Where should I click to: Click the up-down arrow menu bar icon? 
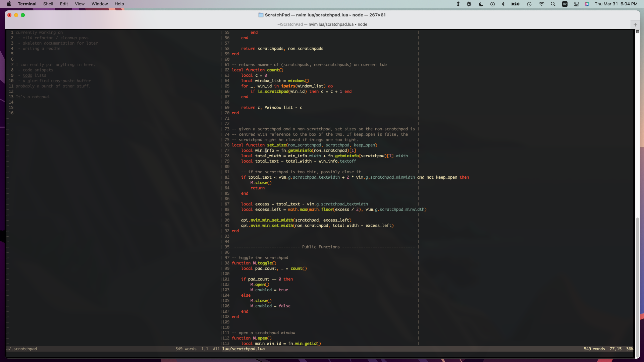(x=458, y=4)
